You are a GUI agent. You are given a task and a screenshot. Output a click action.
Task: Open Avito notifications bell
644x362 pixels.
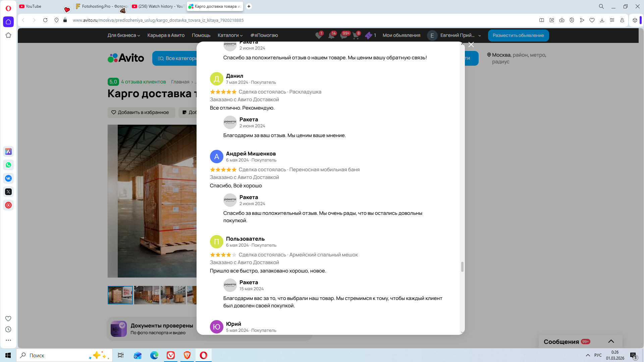pos(331,36)
